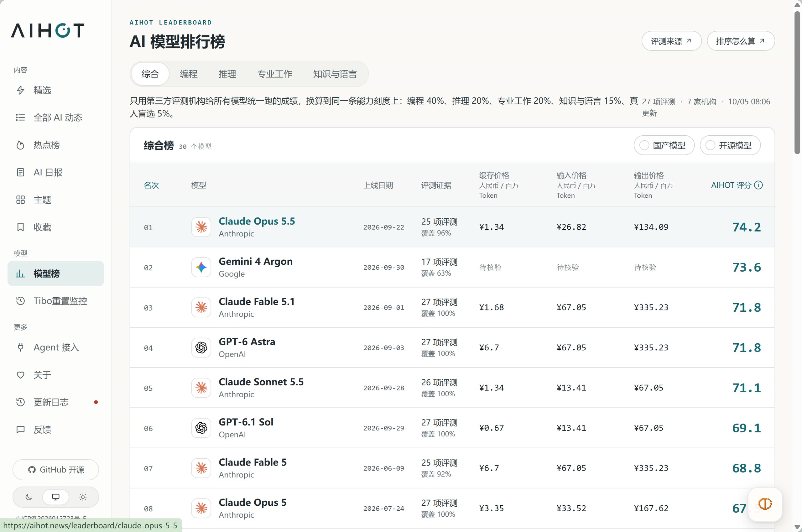Viewport: 802px width, 532px height.
Task: Click the OpenAI logo of GPT-6 Astra
Action: 201,347
